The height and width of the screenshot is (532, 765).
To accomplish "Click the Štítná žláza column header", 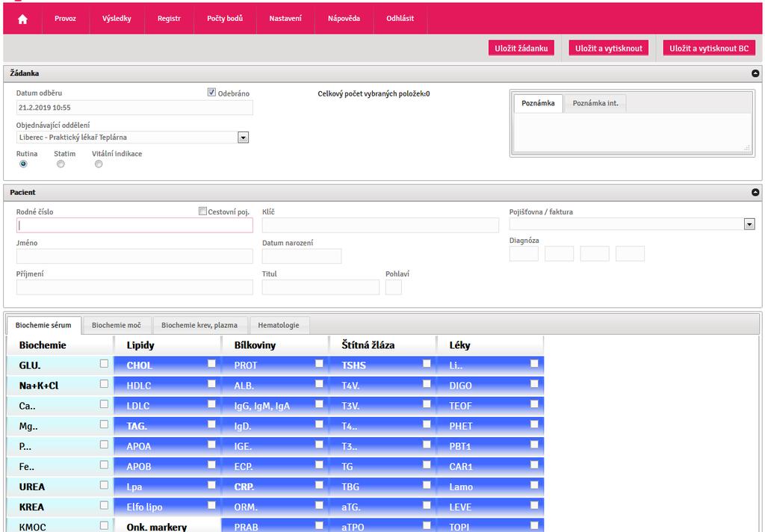I will click(x=382, y=345).
